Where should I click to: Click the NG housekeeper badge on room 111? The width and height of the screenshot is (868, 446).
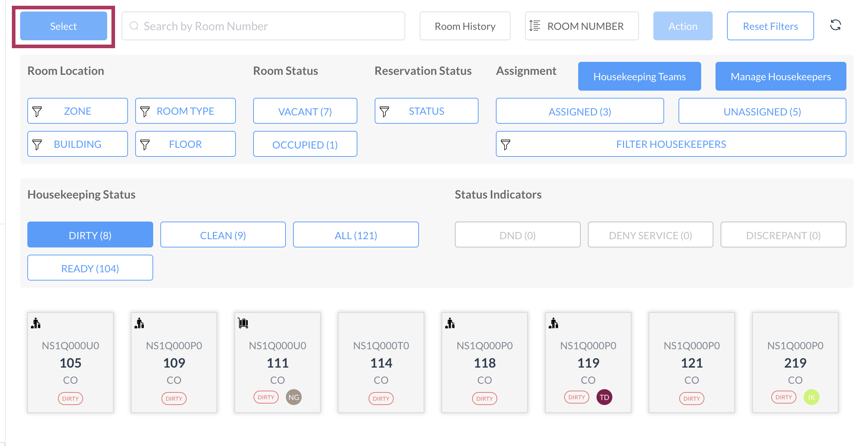[x=293, y=397]
